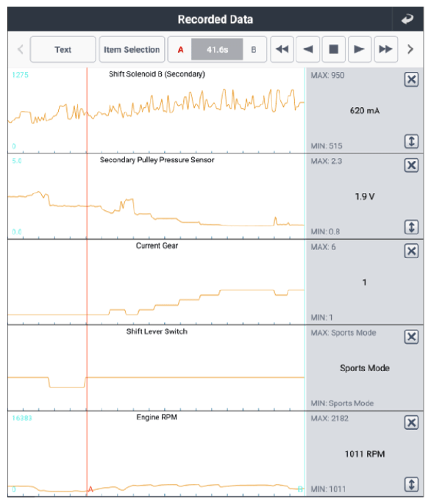431x504 pixels.
Task: Rescale Secondary Pulley Pressure Sensor graph
Action: pyautogui.click(x=411, y=227)
